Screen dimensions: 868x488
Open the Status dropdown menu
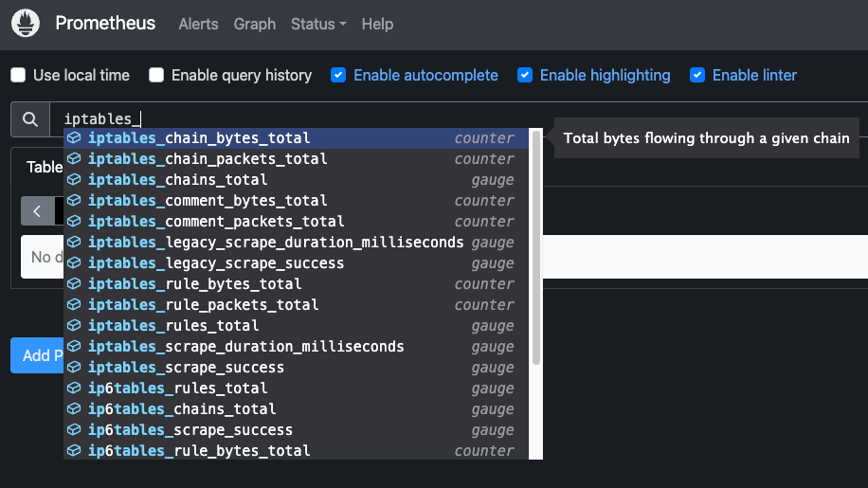point(318,24)
